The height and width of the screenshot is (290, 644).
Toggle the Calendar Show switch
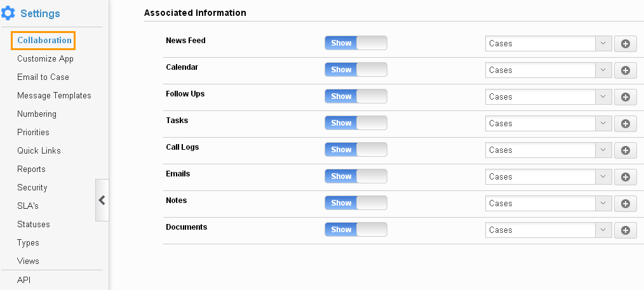[x=356, y=70]
